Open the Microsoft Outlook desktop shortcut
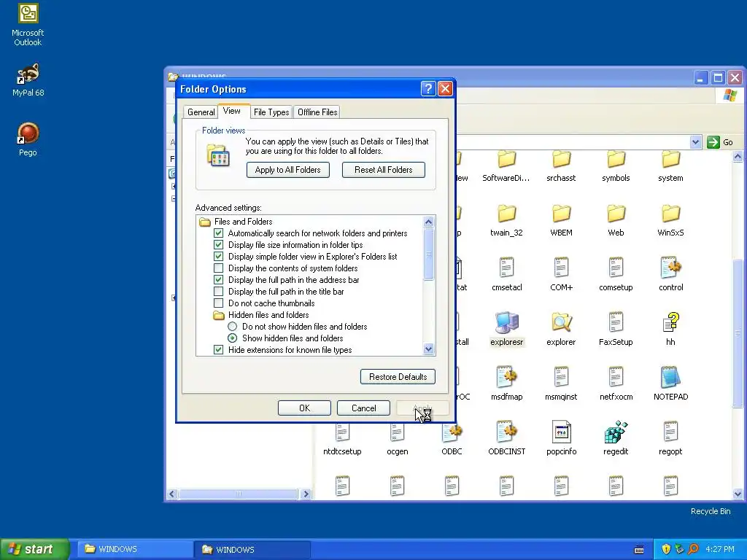The width and height of the screenshot is (747, 560). (28, 25)
